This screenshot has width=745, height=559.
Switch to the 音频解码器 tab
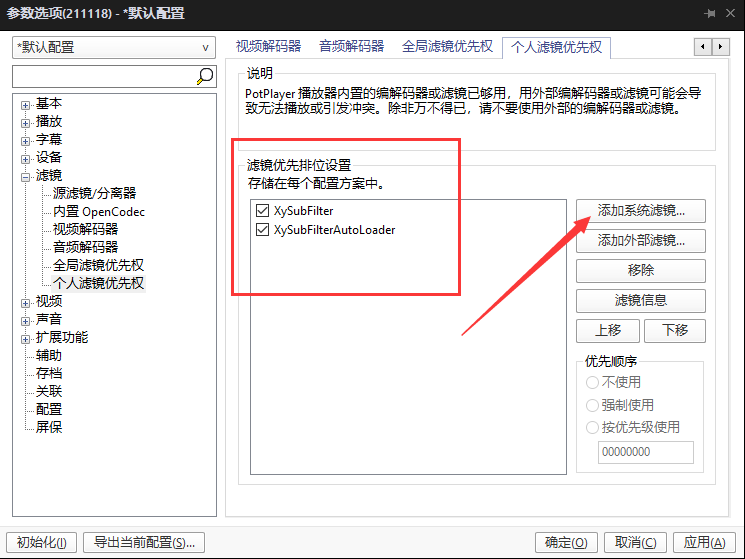352,47
